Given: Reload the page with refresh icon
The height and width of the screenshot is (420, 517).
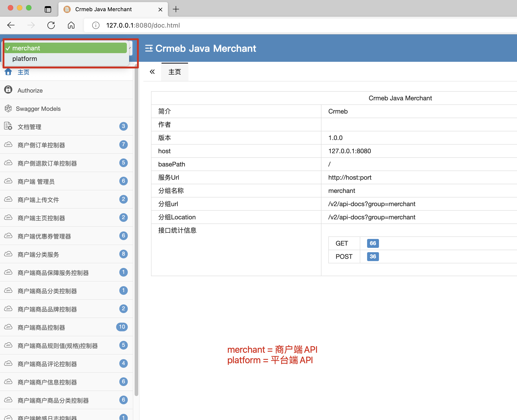Looking at the screenshot, I should pyautogui.click(x=51, y=25).
